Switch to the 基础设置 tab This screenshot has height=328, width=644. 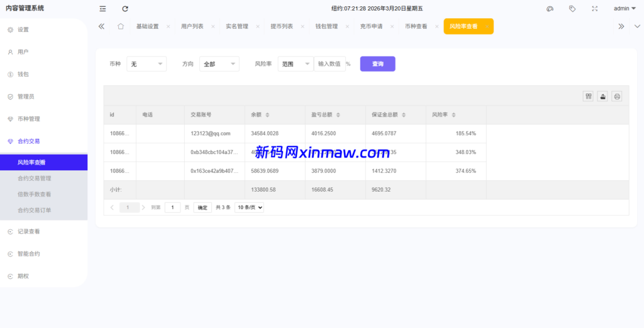(x=147, y=26)
